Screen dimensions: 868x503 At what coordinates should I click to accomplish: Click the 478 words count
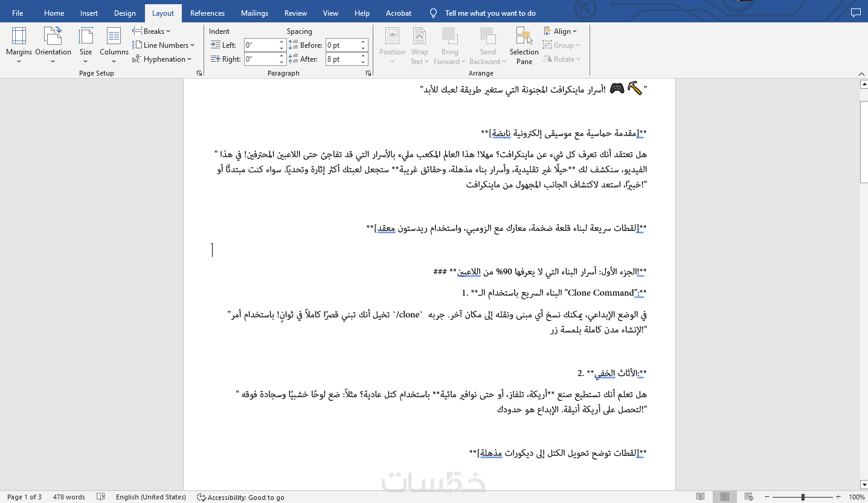click(x=69, y=497)
